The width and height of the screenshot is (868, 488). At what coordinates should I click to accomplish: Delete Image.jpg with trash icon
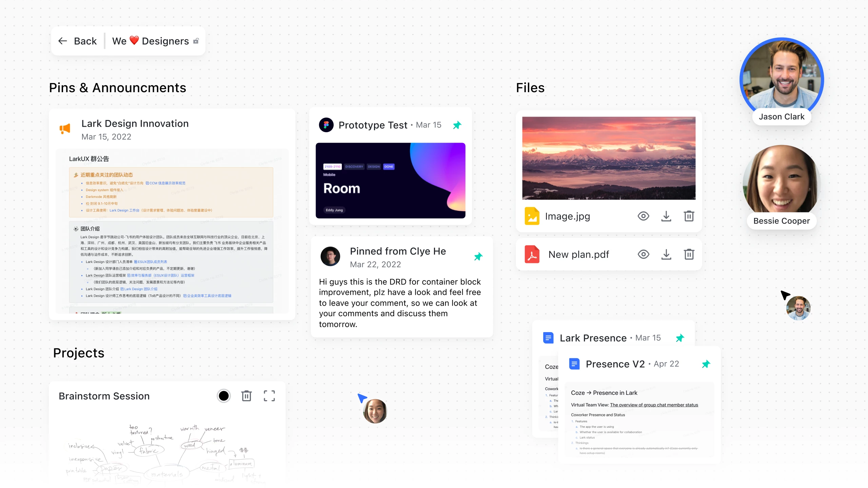tap(689, 216)
